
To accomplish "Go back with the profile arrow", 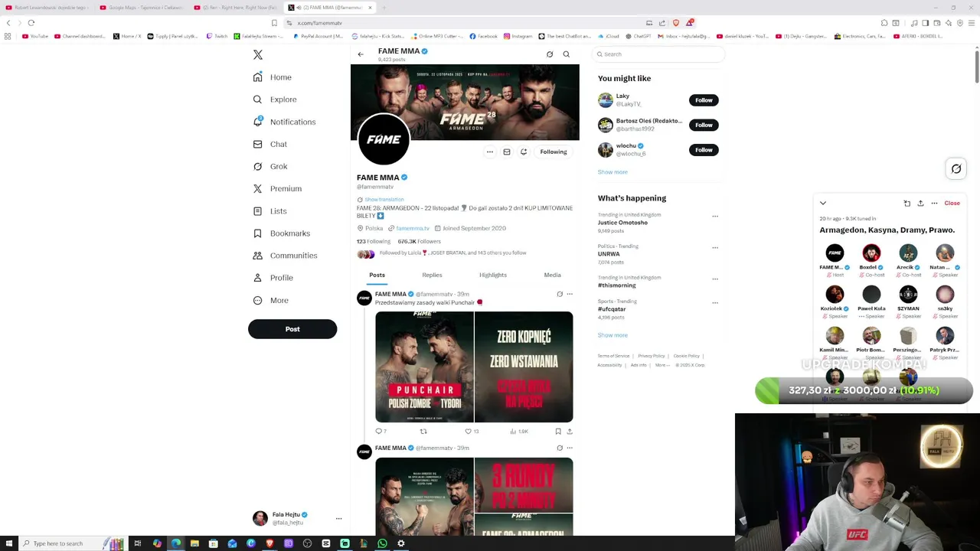I will tap(361, 54).
